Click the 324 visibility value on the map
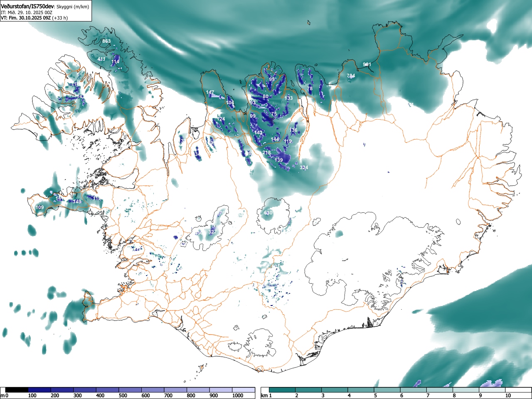The width and height of the screenshot is (532, 399). coord(304,167)
